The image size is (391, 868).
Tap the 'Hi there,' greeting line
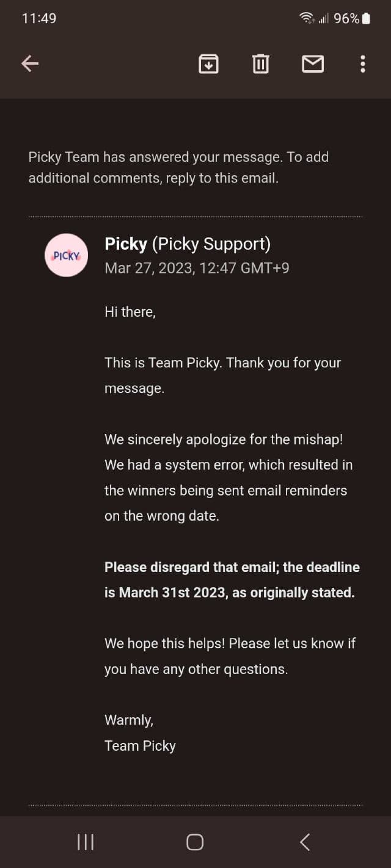click(x=130, y=312)
